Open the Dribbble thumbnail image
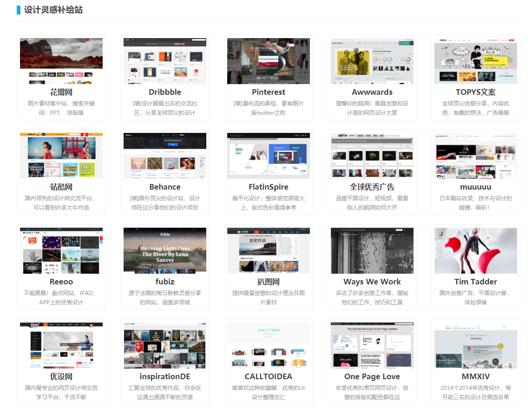Viewport: 532px width, 408px height. [x=165, y=61]
